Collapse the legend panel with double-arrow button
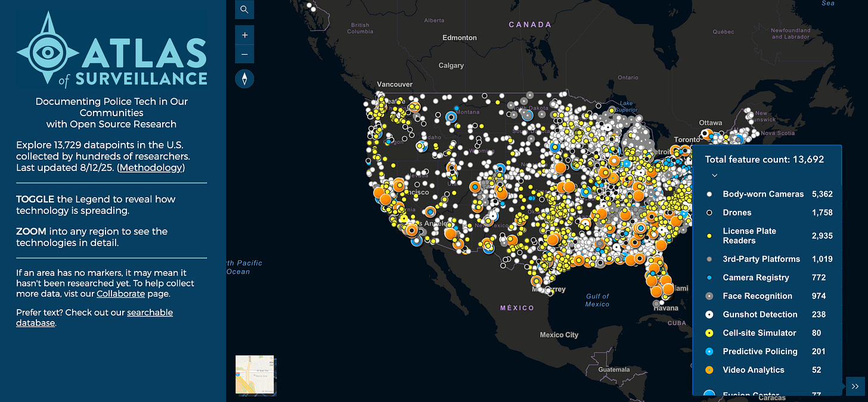 [855, 386]
